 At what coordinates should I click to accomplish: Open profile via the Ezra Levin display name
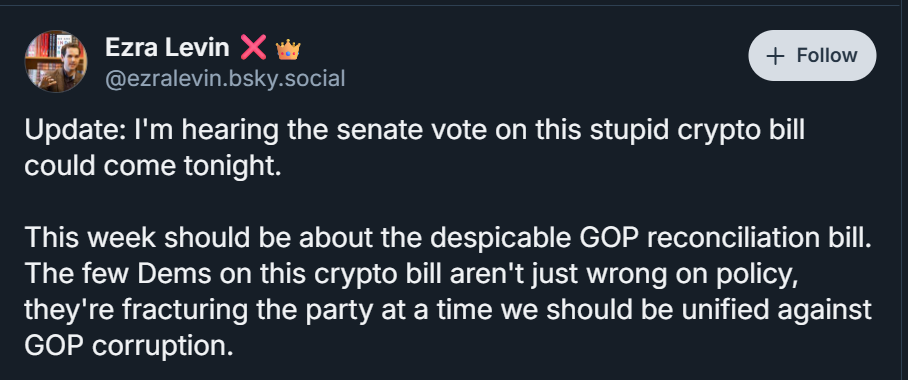point(167,47)
